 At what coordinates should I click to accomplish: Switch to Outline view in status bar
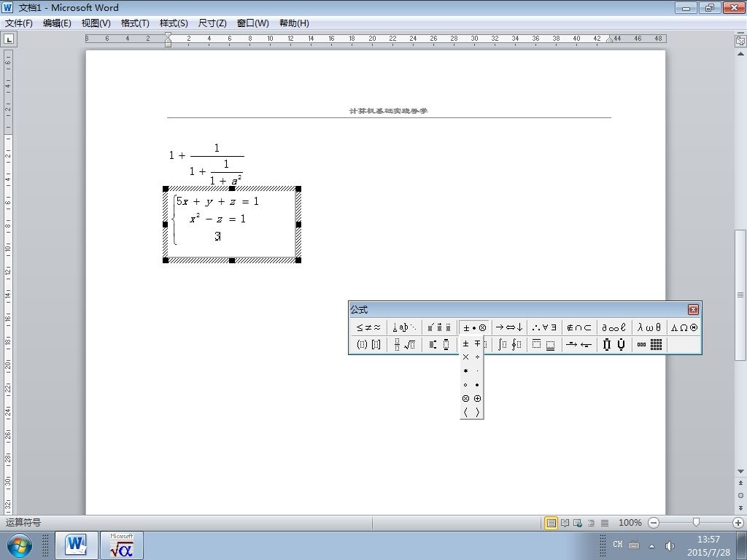click(591, 523)
